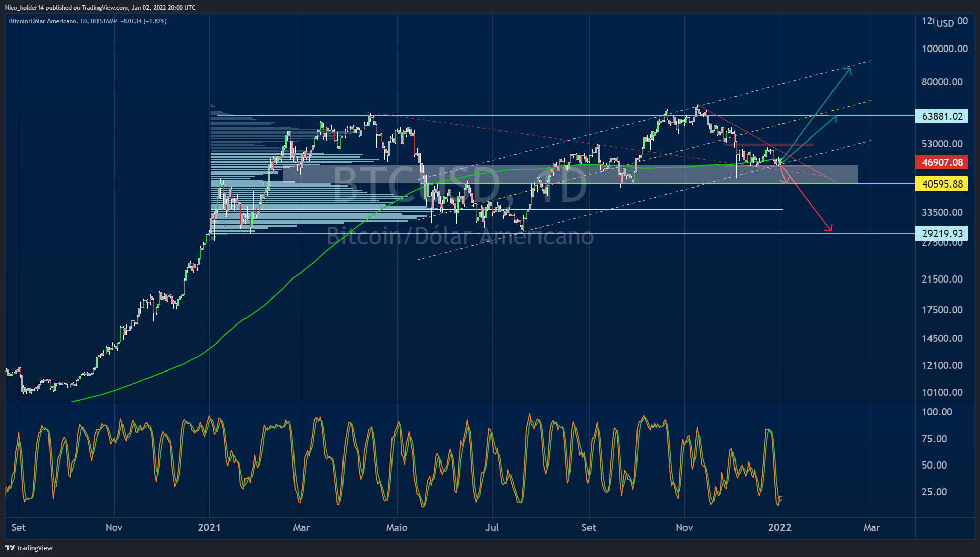Click the 63881.02 price label
Viewport: 980px width, 557px height.
(942, 116)
